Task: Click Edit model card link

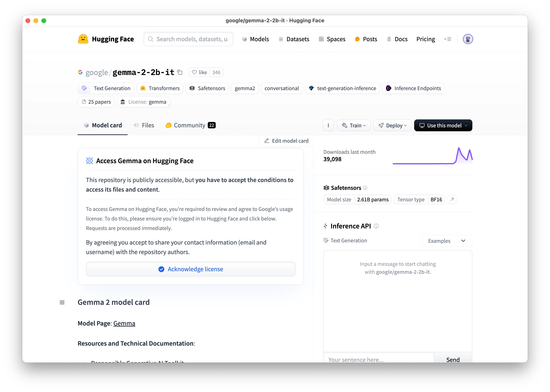Action: point(286,141)
